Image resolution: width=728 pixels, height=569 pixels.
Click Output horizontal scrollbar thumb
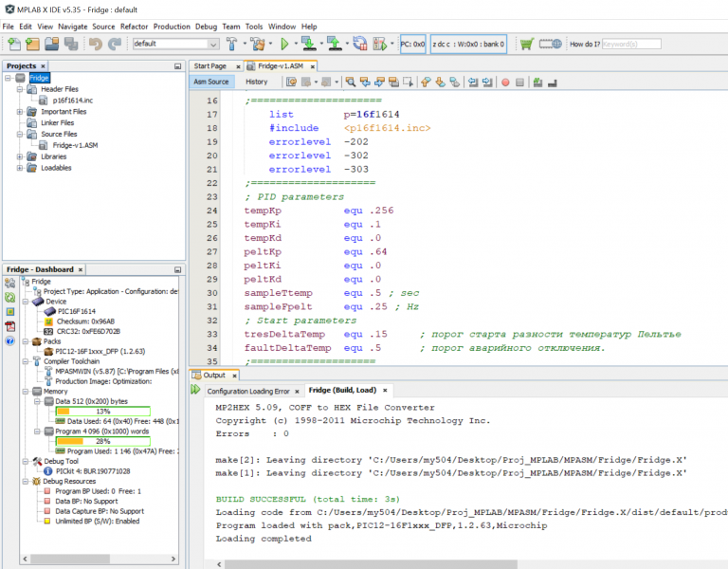[371, 564]
